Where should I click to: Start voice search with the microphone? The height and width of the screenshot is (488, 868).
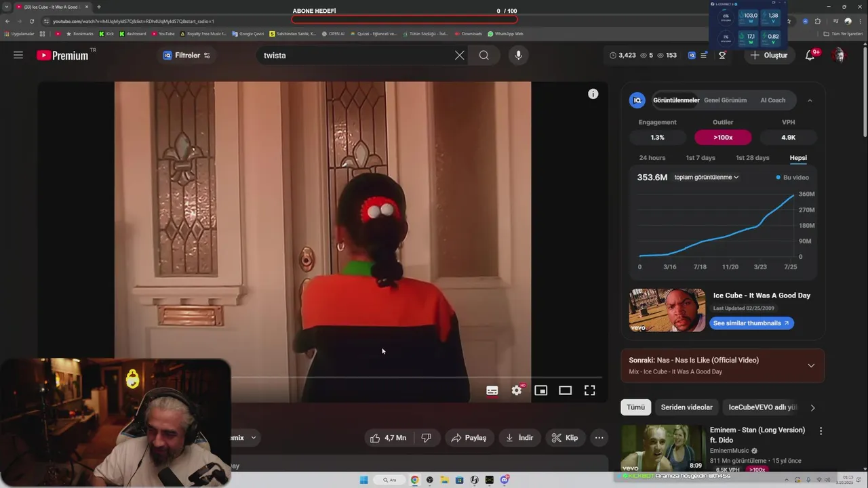pos(519,55)
